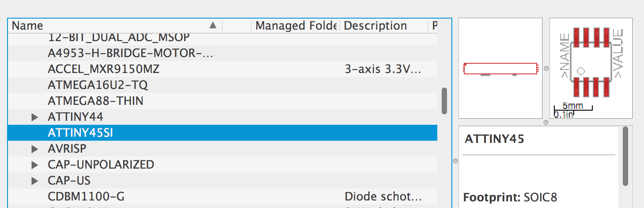Click the symbol preview thumbnail
The image size is (644, 208).
[500, 68]
